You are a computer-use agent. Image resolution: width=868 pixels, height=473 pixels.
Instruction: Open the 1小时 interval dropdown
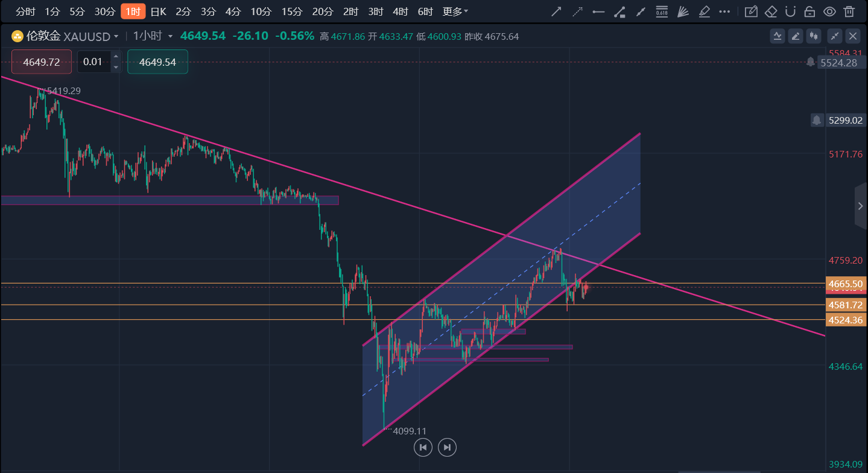153,36
